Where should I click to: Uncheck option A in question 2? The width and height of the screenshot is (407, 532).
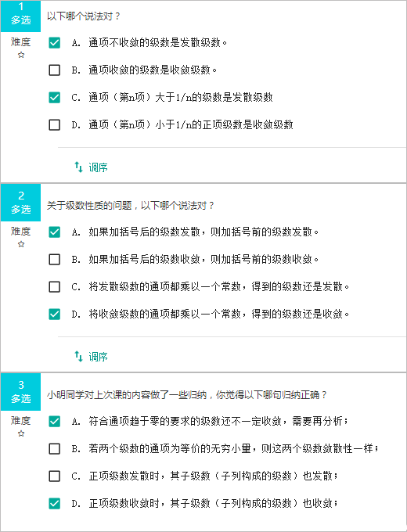click(55, 232)
